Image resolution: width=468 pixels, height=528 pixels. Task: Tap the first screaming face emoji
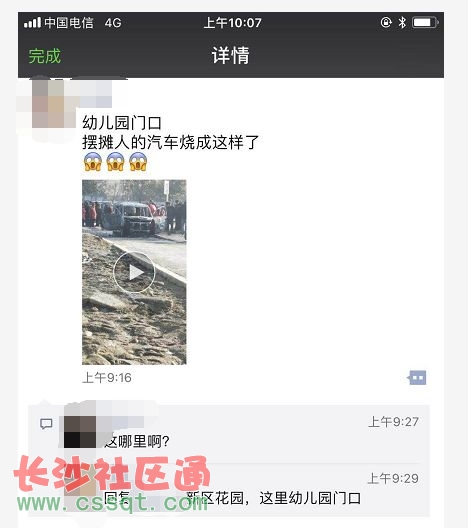coord(93,162)
